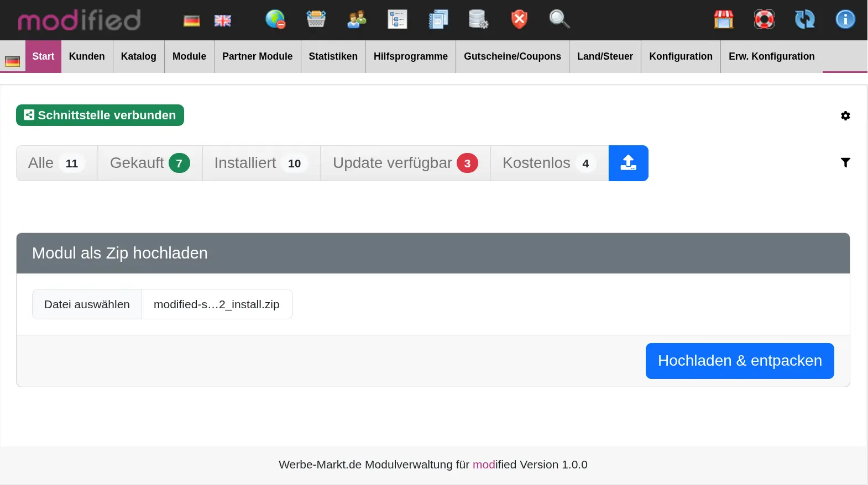
Task: Click the database settings icon
Action: (x=478, y=19)
